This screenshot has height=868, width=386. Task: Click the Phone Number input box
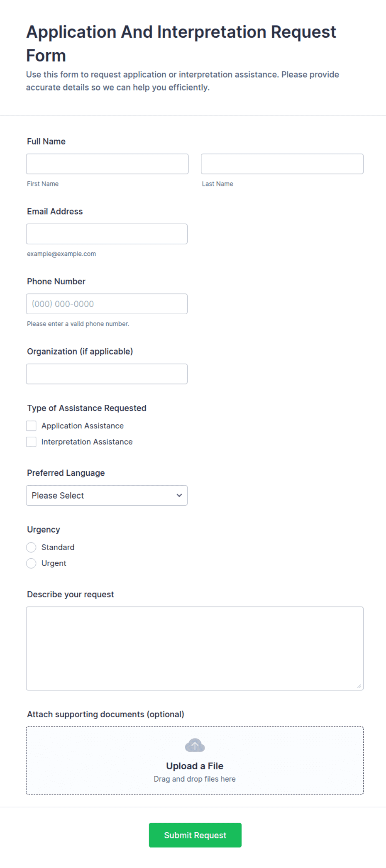pyautogui.click(x=107, y=304)
